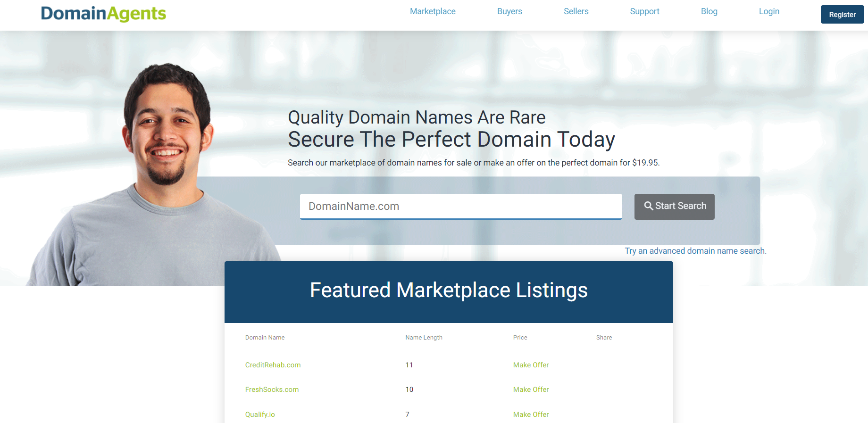Image resolution: width=868 pixels, height=423 pixels.
Task: Open the FreshSocks.com listing
Action: tap(272, 390)
